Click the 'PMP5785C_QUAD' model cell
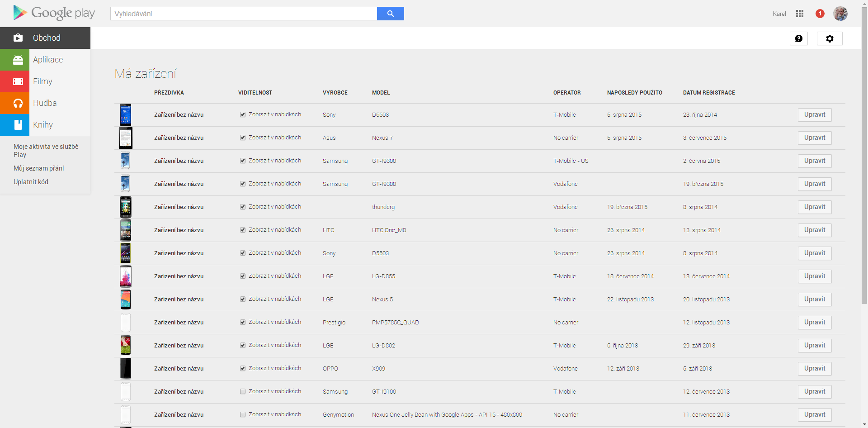 (396, 323)
